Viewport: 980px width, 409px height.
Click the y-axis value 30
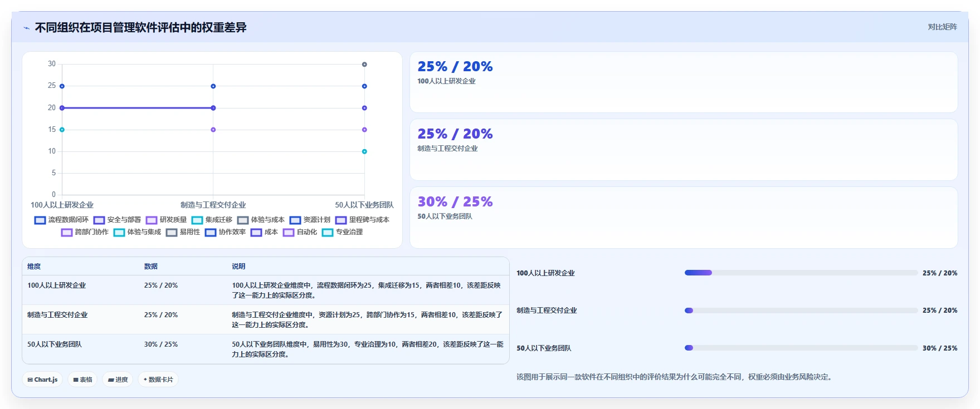pos(52,64)
